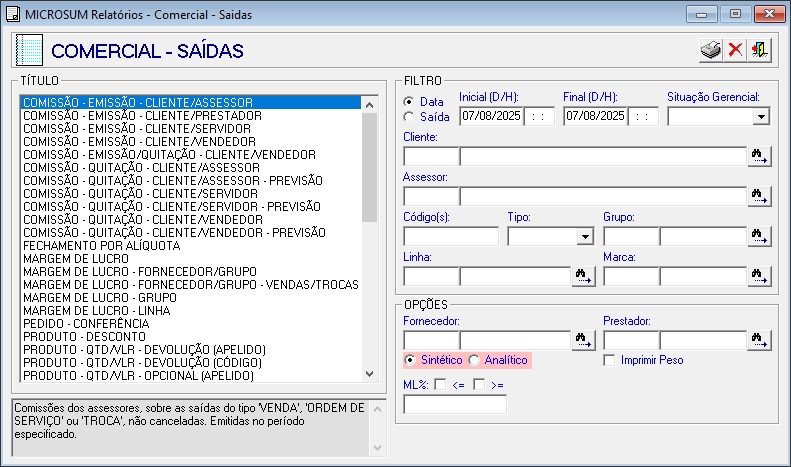Screen dimensions: 791x467
Task: Click the window title bar report icon
Action: coord(13,14)
